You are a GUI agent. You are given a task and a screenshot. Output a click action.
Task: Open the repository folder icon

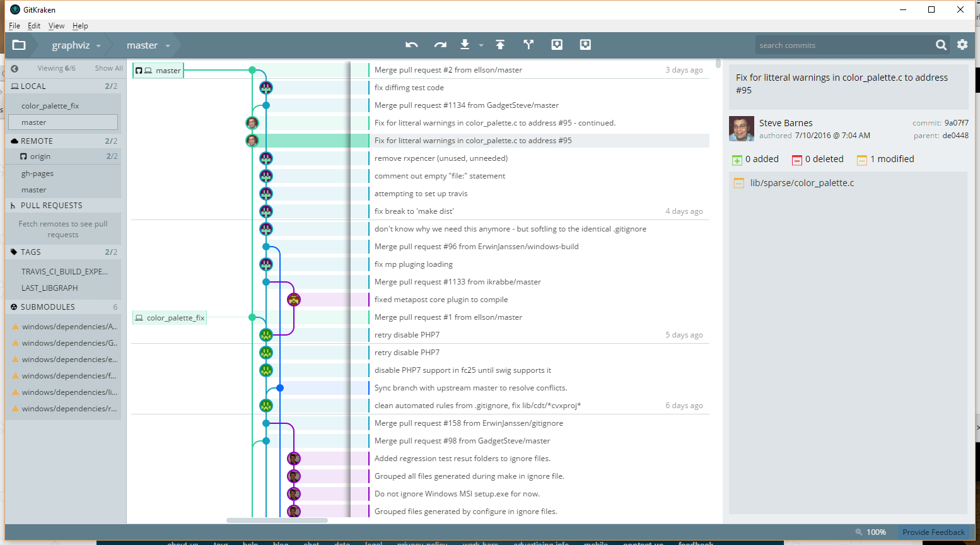pos(19,45)
